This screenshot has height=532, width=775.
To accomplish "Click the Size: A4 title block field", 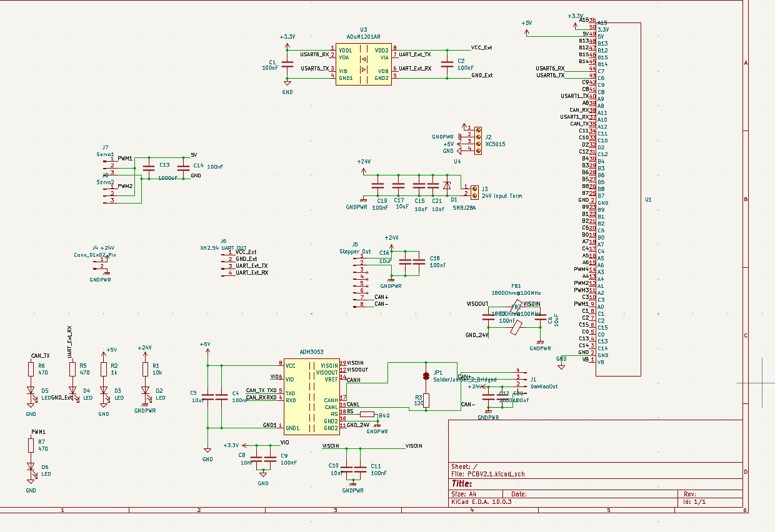I will click(465, 494).
